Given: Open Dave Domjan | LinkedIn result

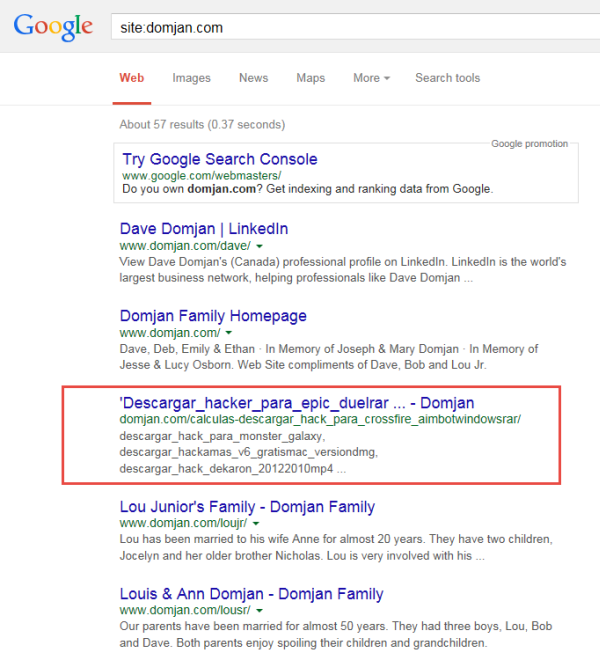Looking at the screenshot, I should point(203,229).
